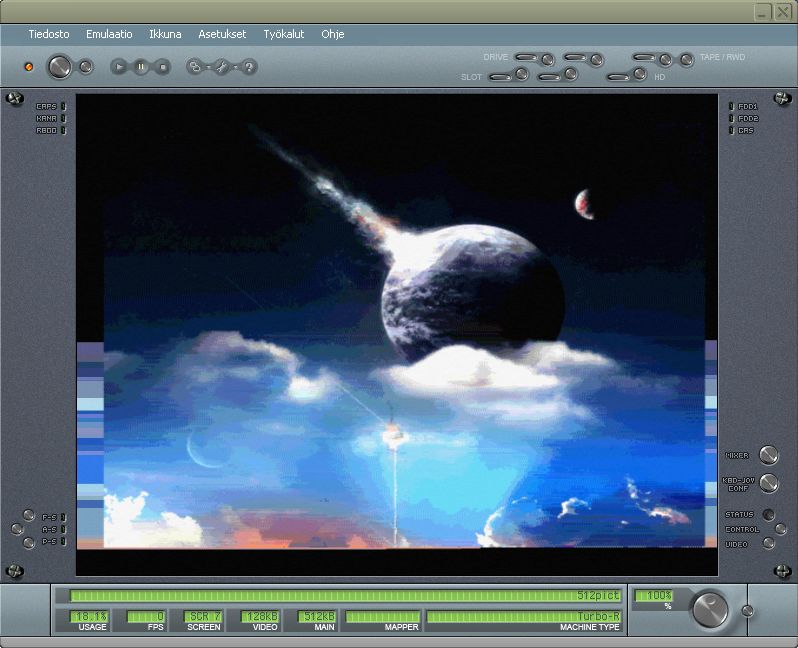Pause emulation with the pause button

[x=141, y=67]
